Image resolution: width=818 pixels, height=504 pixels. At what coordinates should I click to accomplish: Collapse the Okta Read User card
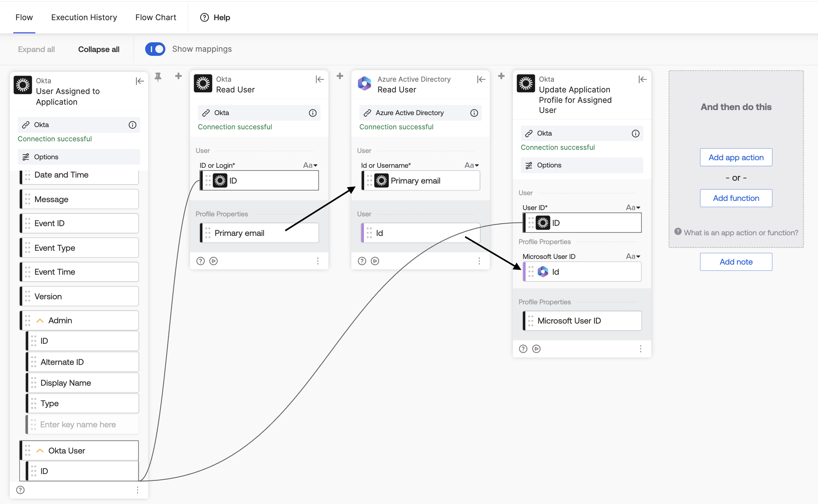[320, 79]
